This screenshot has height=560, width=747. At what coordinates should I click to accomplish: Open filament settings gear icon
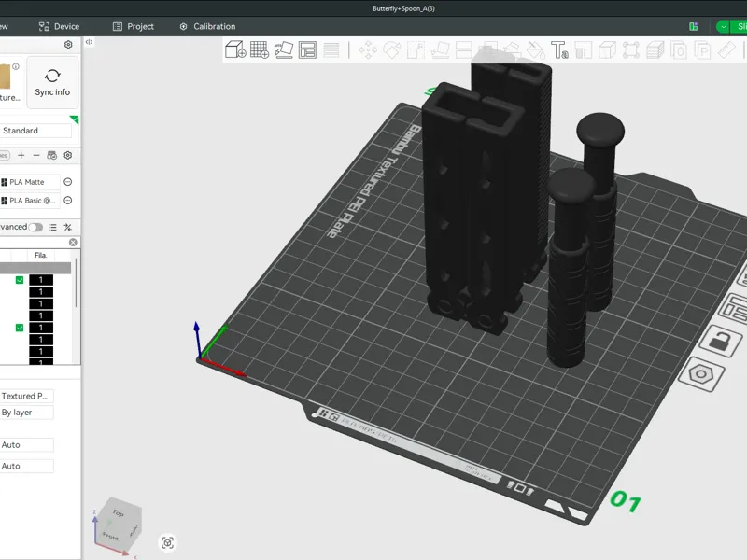(67, 155)
